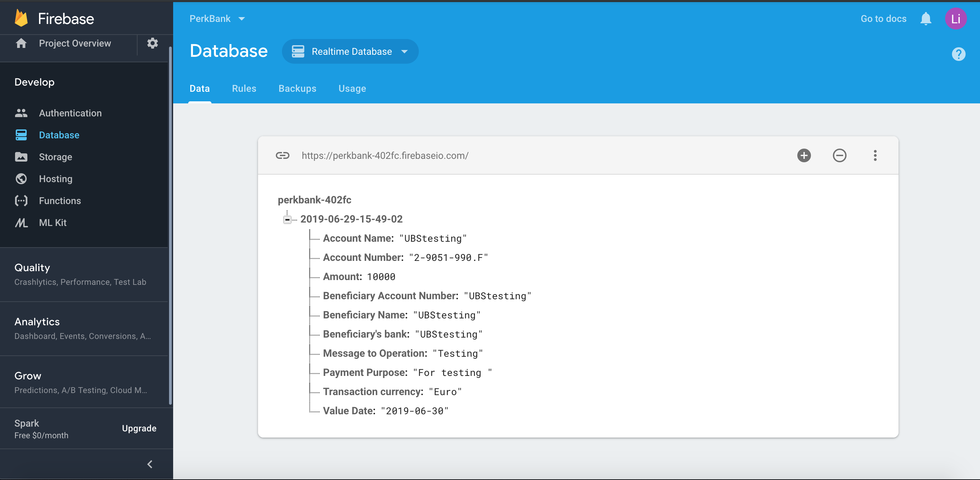Image resolution: width=980 pixels, height=480 pixels.
Task: Open Hosting from the sidebar
Action: coord(55,178)
